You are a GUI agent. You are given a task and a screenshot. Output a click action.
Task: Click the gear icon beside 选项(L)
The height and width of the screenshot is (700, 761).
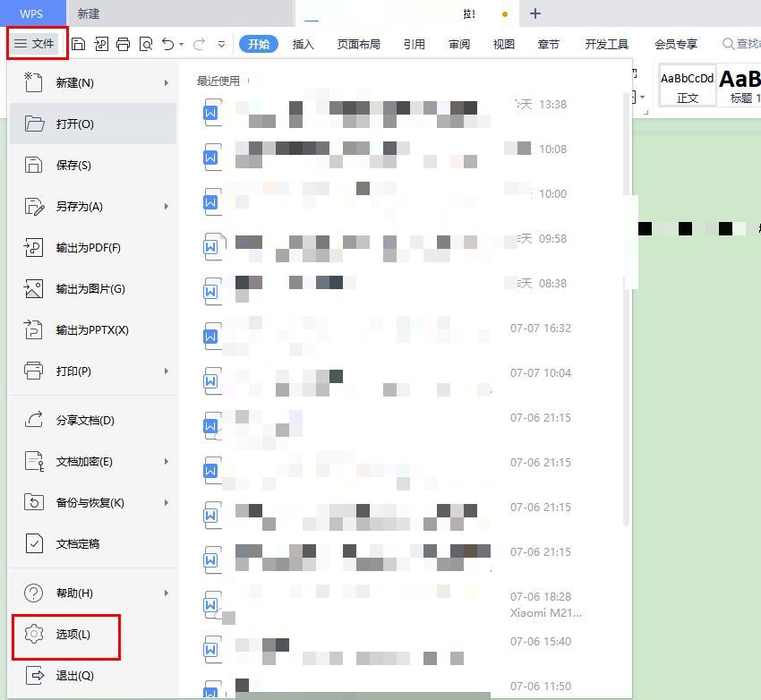pos(33,634)
